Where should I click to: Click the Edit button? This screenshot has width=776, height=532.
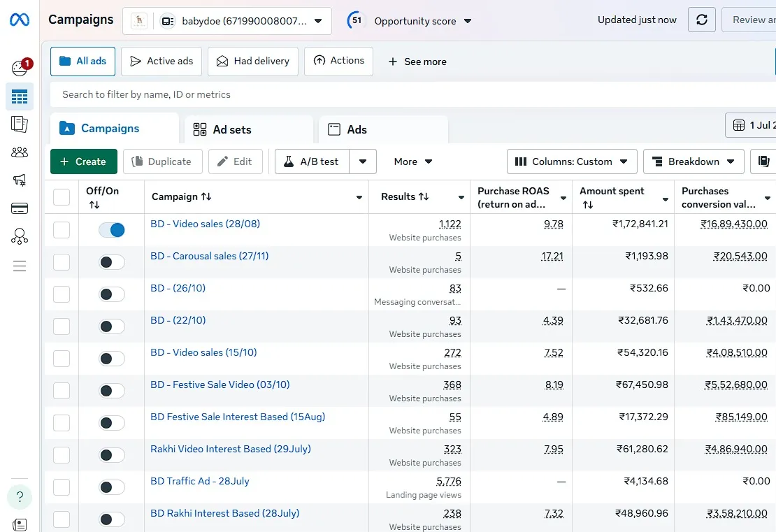pos(236,161)
